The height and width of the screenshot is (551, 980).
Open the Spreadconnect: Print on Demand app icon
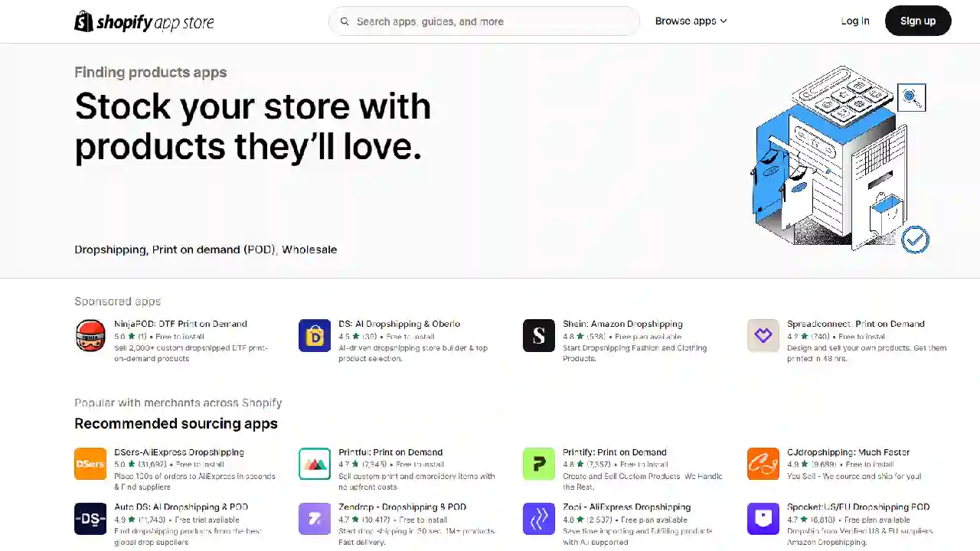click(x=763, y=335)
